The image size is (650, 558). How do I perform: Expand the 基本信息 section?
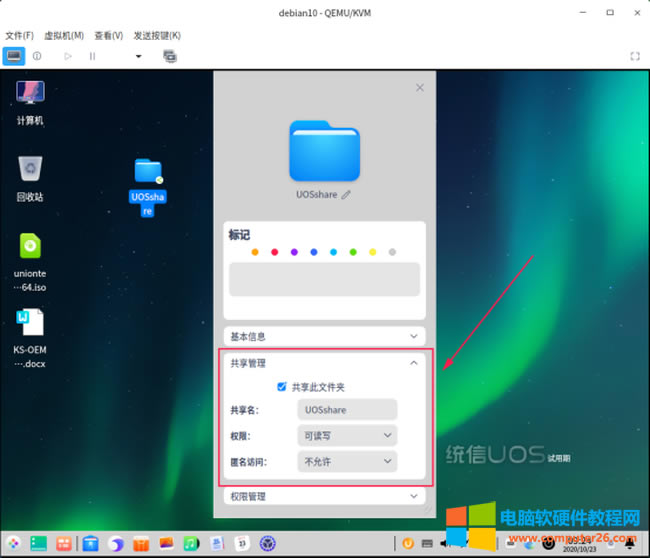325,336
